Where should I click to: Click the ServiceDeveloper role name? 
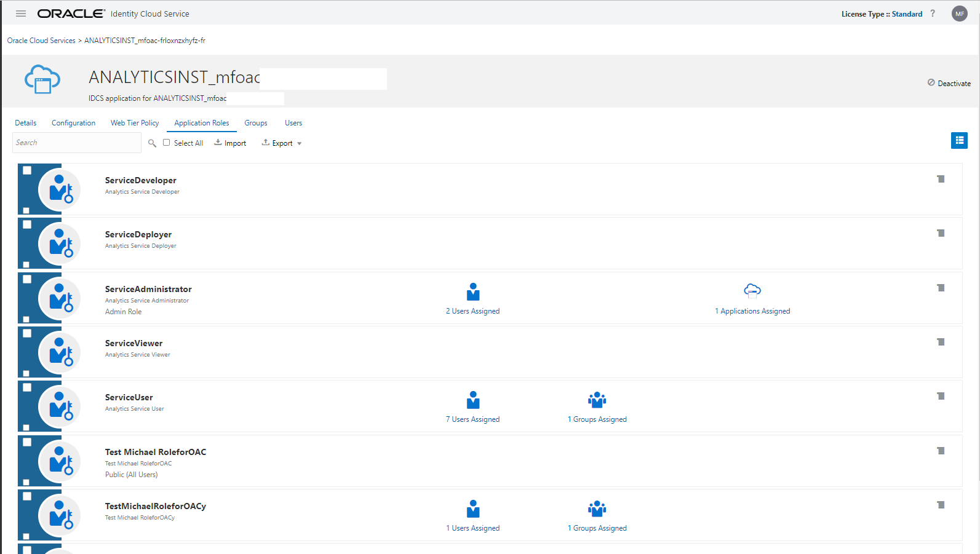point(141,180)
